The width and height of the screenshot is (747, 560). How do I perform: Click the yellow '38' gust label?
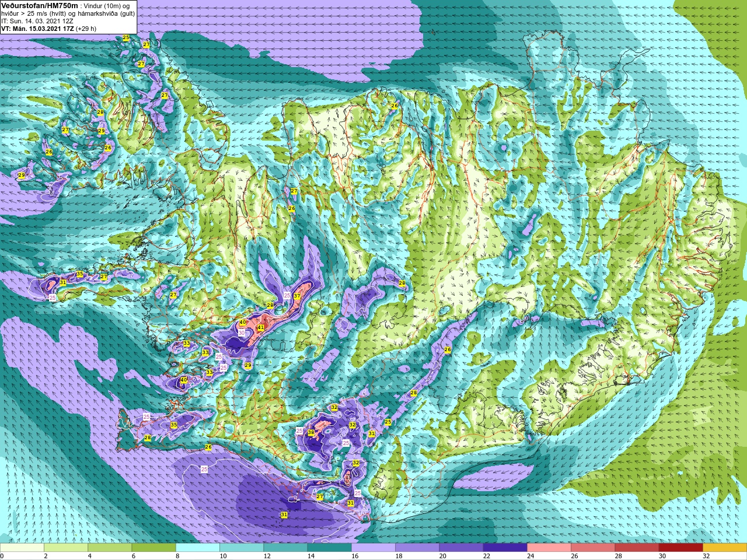(311, 433)
